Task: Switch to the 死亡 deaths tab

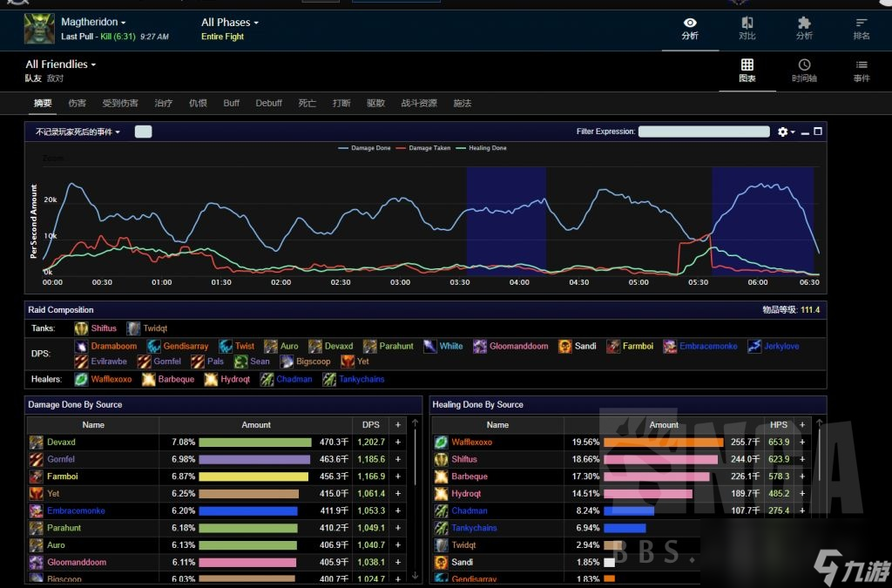Action: tap(307, 103)
